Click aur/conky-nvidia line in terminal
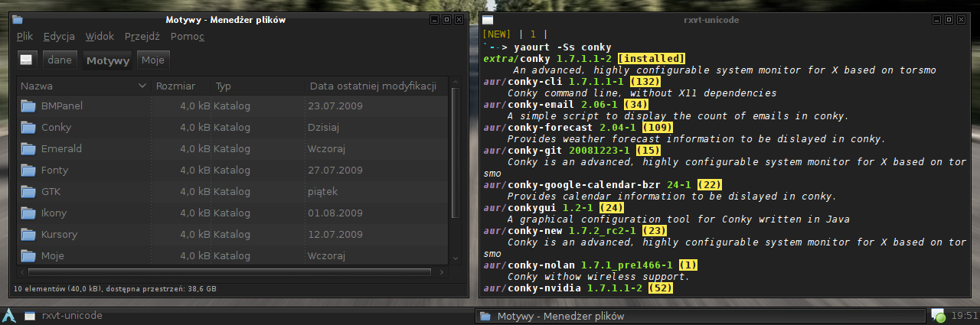980x325 pixels. 579,288
